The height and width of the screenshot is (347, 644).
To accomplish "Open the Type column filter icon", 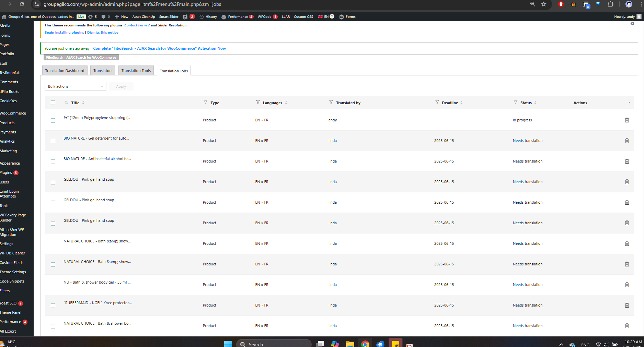I will [205, 102].
